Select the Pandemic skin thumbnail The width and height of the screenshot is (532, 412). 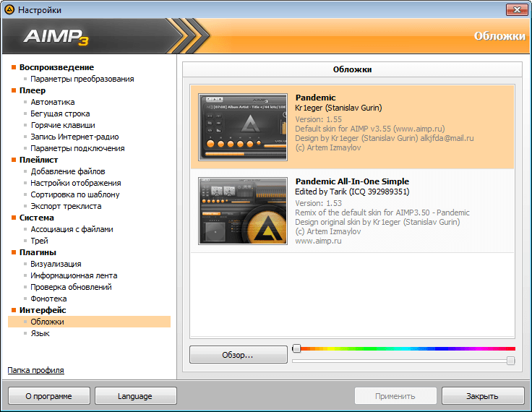(x=243, y=127)
